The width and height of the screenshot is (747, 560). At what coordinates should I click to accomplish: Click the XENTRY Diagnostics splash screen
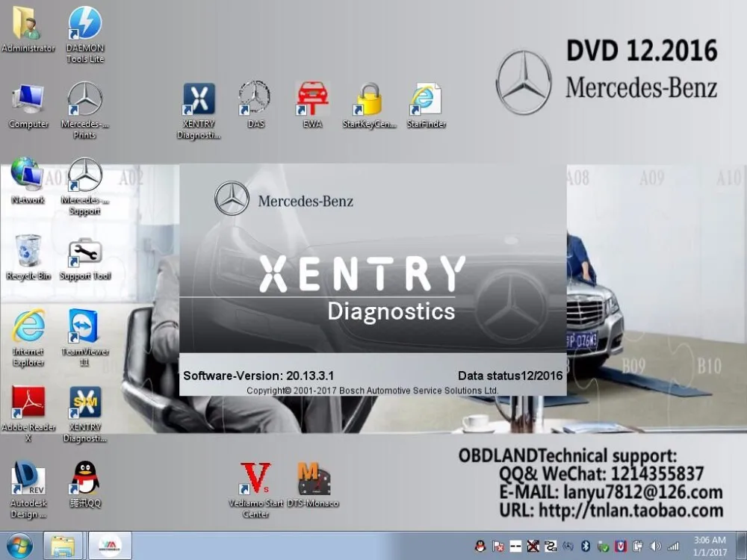[373, 279]
